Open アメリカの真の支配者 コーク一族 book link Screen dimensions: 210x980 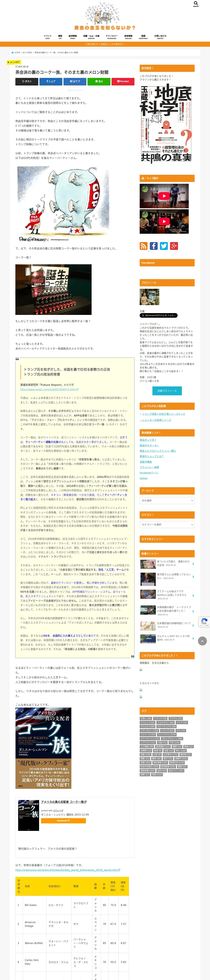(64, 802)
